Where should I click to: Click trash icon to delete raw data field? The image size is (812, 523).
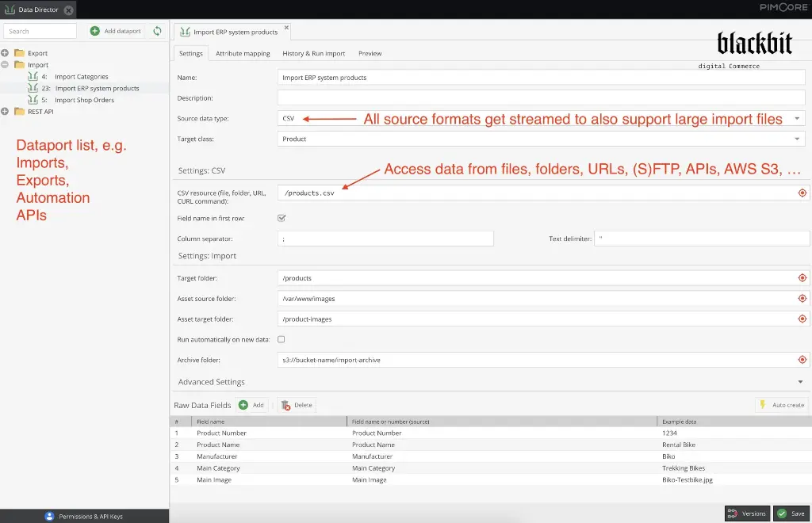click(285, 405)
